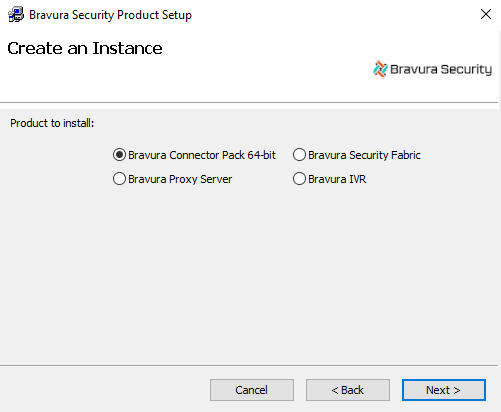
Task: Click the Cancel button
Action: point(252,390)
